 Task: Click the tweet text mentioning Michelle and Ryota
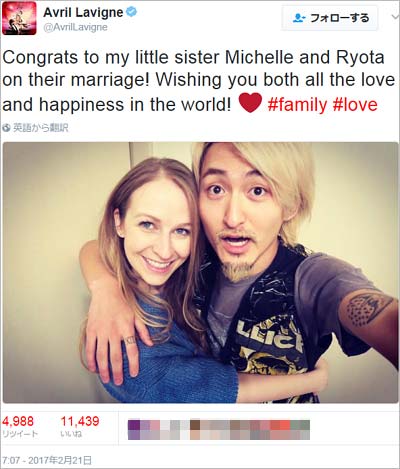click(x=199, y=81)
